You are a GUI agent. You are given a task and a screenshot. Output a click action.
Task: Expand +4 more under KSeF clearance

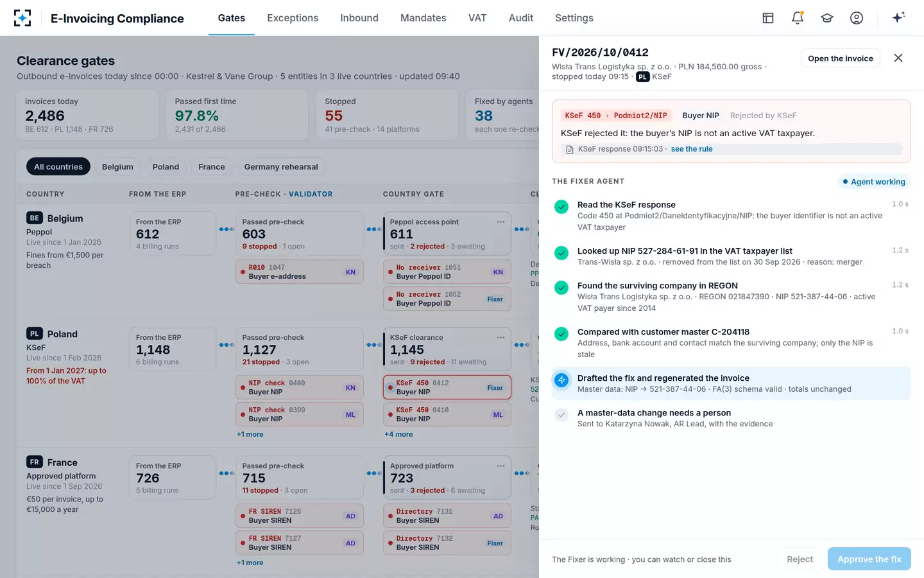(398, 434)
